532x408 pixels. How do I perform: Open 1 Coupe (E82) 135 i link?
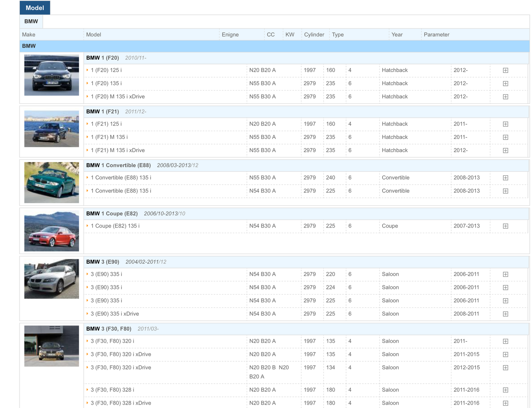[x=115, y=226]
